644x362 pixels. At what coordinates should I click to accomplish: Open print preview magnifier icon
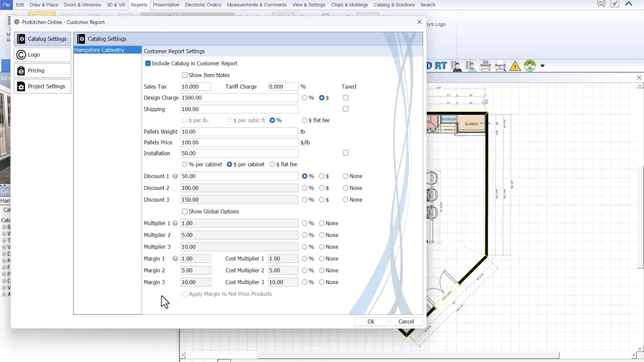[x=500, y=66]
